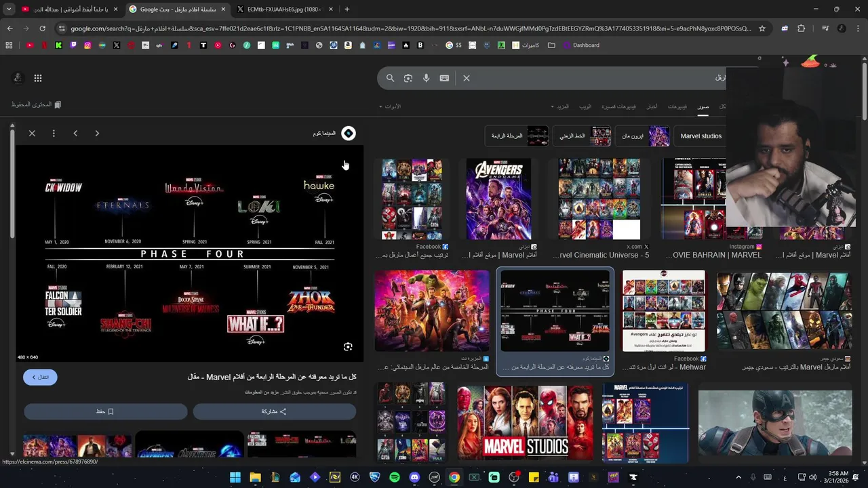The width and height of the screenshot is (868, 488).
Task: Select the ايرون مان filter chip
Action: [643, 136]
